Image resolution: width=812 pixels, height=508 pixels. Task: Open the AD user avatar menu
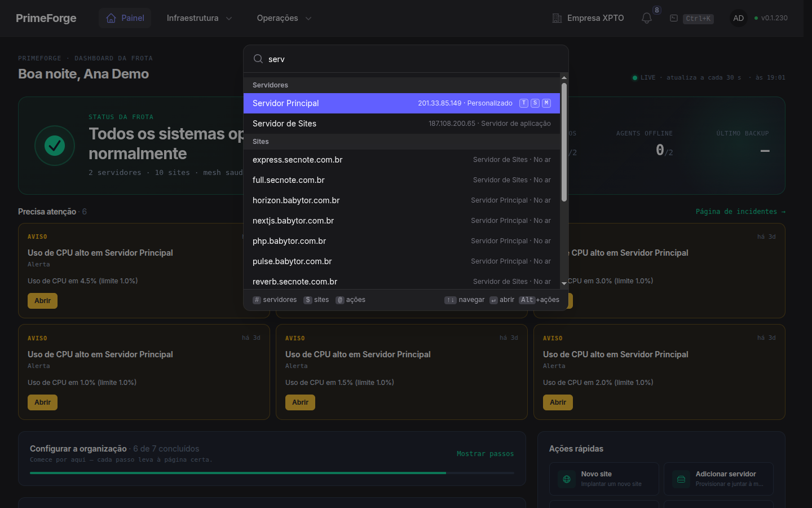tap(738, 18)
